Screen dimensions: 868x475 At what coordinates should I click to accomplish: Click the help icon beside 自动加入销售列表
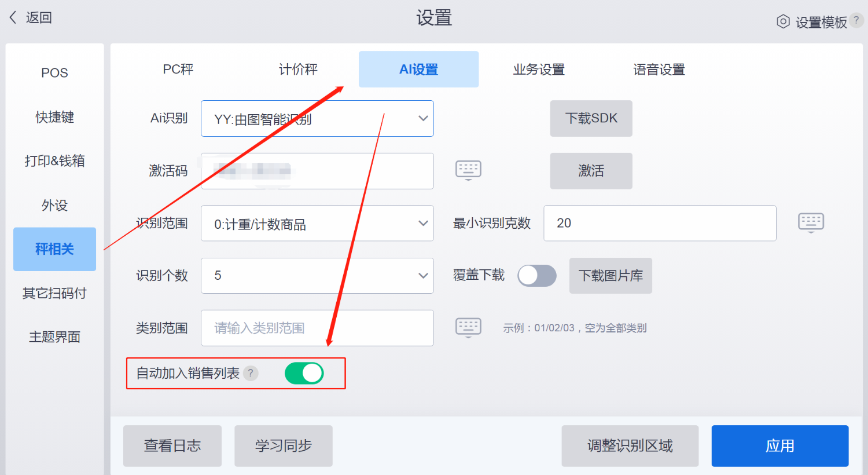pos(251,373)
